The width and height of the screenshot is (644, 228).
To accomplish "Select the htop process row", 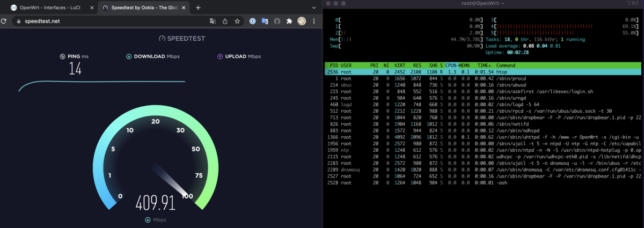I will (483, 72).
